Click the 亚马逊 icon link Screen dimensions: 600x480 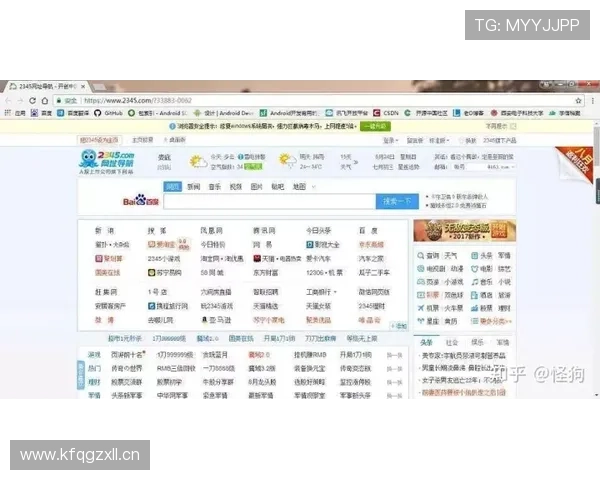(x=216, y=320)
